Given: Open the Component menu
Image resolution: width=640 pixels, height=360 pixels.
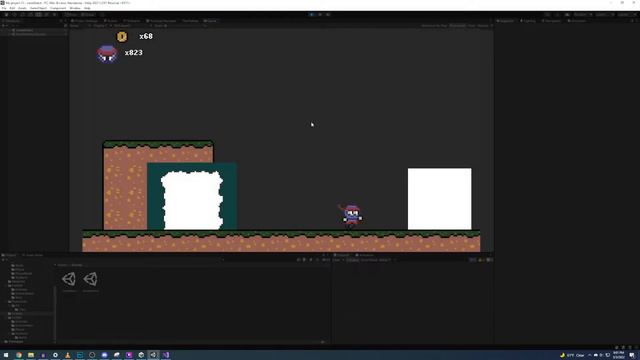Looking at the screenshot, I should 58,8.
